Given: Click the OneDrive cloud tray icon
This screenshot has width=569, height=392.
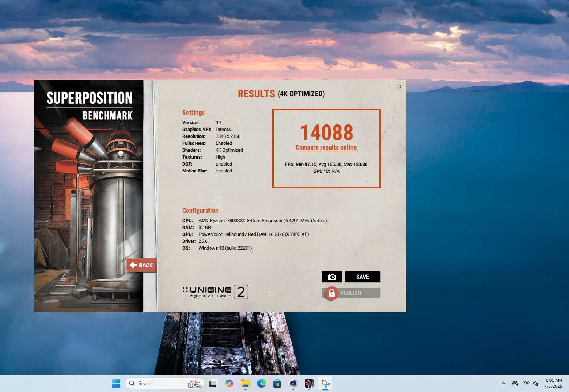Looking at the screenshot, I should click(515, 383).
